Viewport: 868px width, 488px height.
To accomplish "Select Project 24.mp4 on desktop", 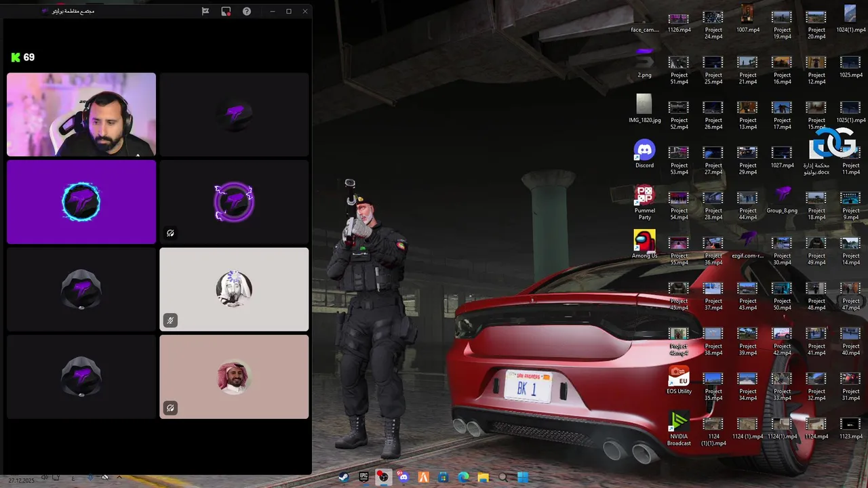I will pyautogui.click(x=713, y=26).
